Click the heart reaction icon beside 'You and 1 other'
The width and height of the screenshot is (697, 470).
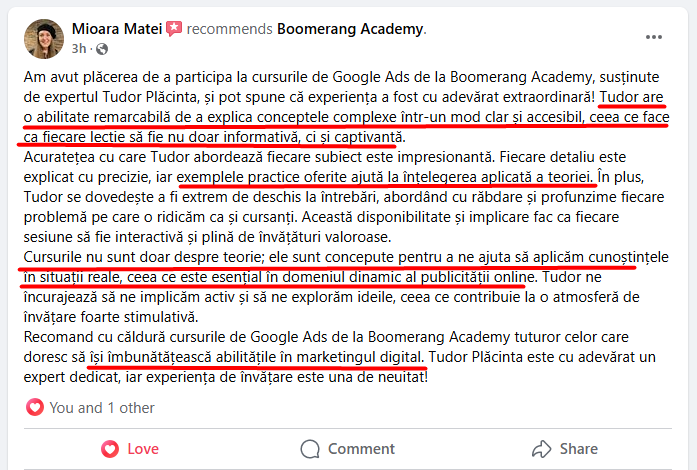click(x=35, y=407)
